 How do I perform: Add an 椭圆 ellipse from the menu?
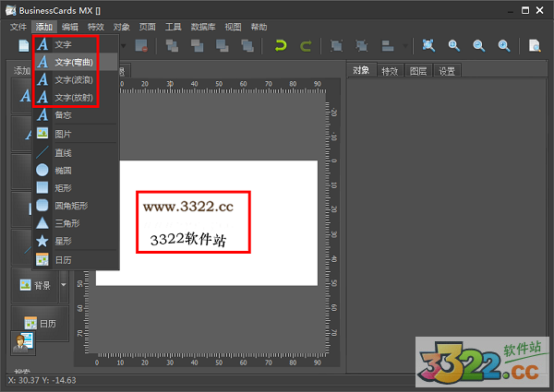tap(76, 171)
